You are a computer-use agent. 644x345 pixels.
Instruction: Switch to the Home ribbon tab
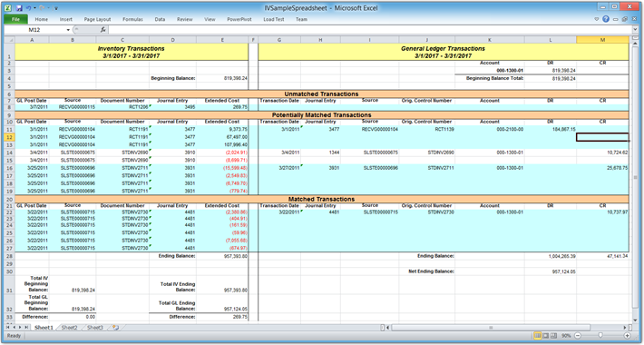coord(42,19)
